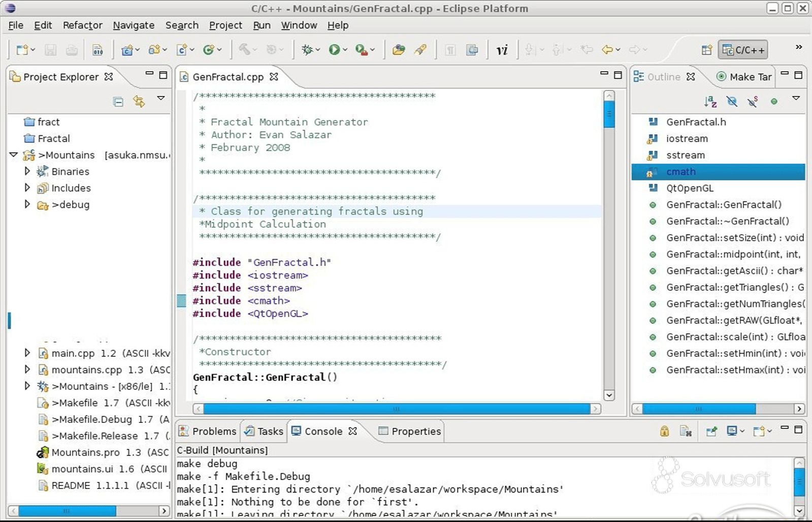
Task: Expand the Binaries folder node
Action: pyautogui.click(x=27, y=171)
